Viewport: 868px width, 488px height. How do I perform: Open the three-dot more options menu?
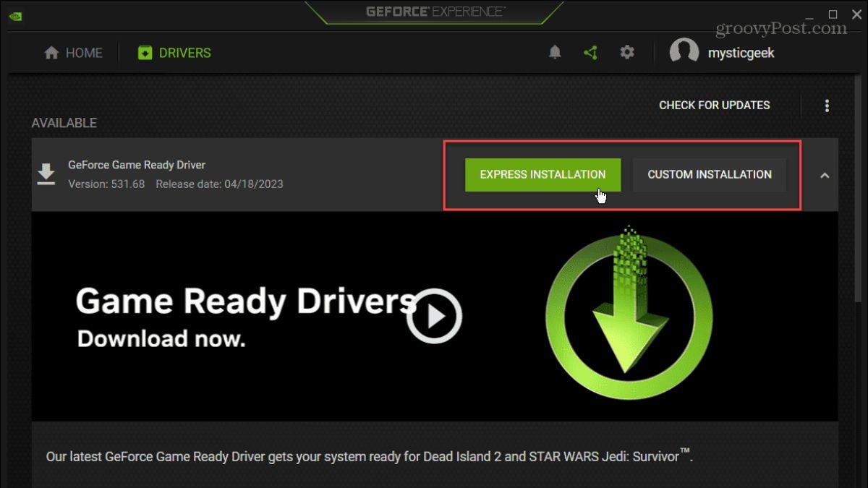click(827, 106)
